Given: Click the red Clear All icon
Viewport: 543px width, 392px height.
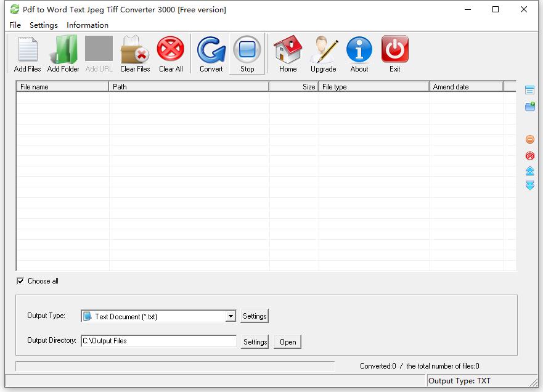Looking at the screenshot, I should 171,50.
